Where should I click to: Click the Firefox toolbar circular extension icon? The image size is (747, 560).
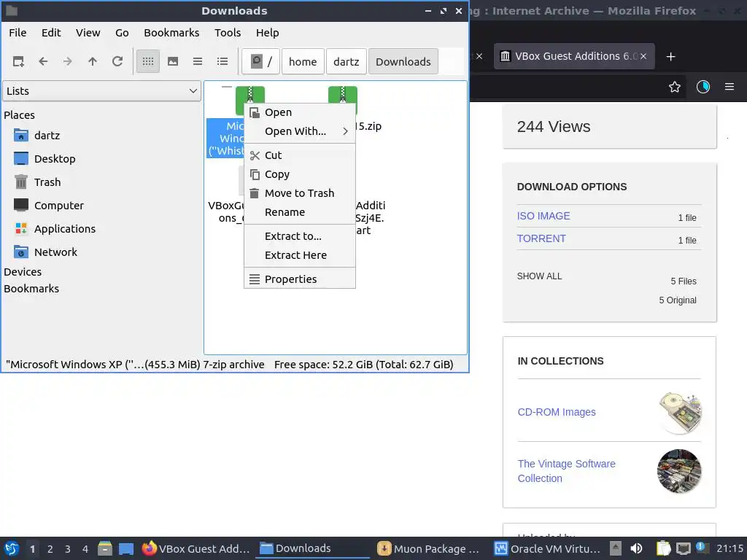tap(703, 87)
